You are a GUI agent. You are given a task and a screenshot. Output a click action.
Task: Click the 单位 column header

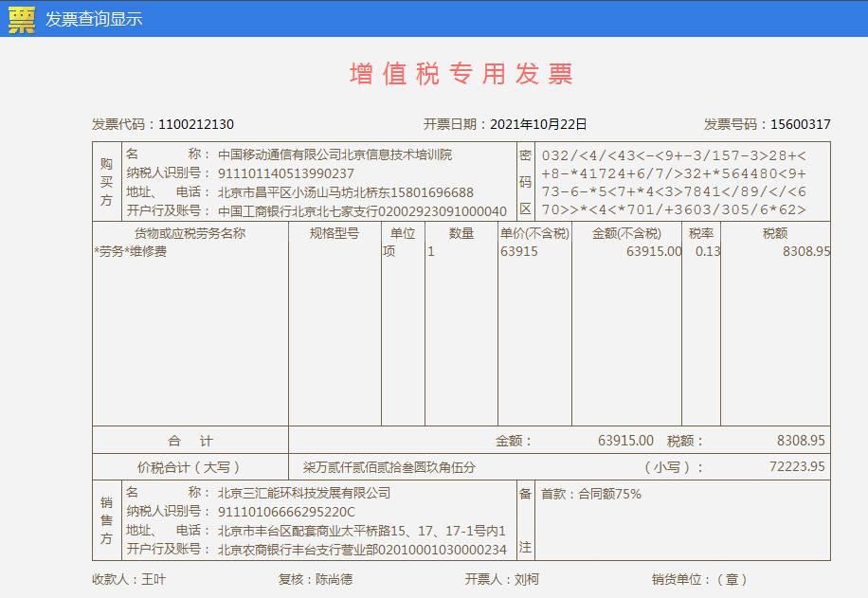pos(403,233)
